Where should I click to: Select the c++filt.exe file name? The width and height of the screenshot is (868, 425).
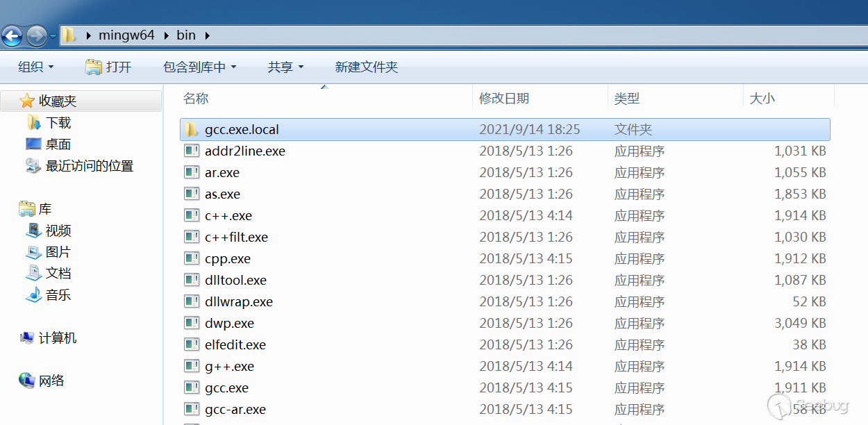click(236, 237)
